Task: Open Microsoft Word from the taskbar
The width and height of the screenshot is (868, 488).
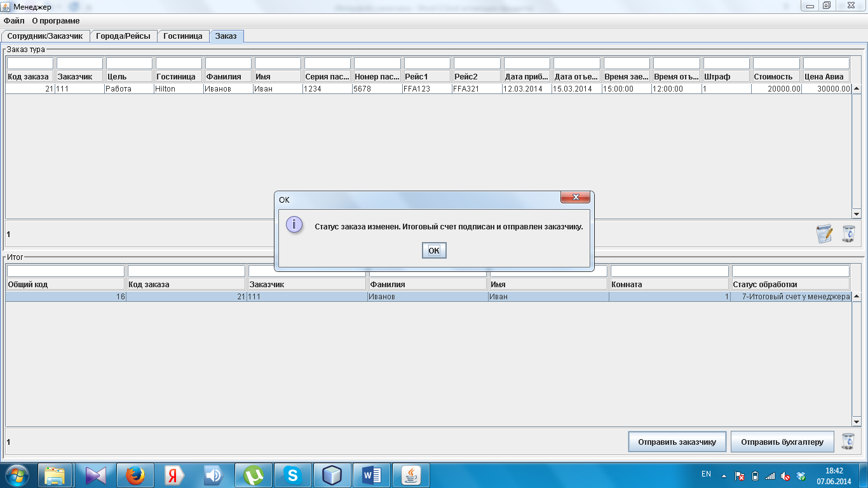Action: 371,475
